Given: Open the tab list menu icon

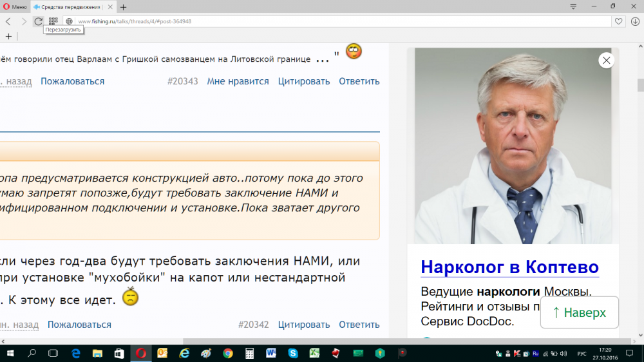Looking at the screenshot, I should (573, 6).
